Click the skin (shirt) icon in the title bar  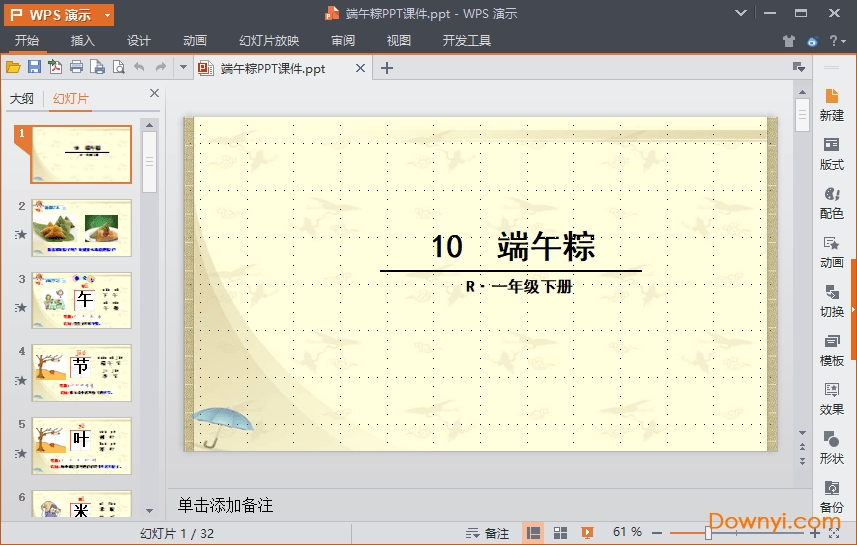click(788, 41)
